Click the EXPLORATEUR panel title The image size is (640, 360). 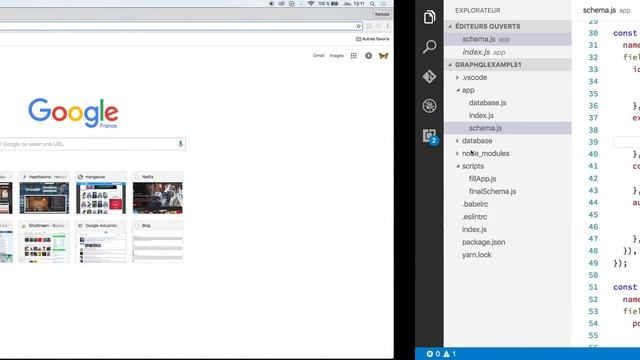click(478, 10)
